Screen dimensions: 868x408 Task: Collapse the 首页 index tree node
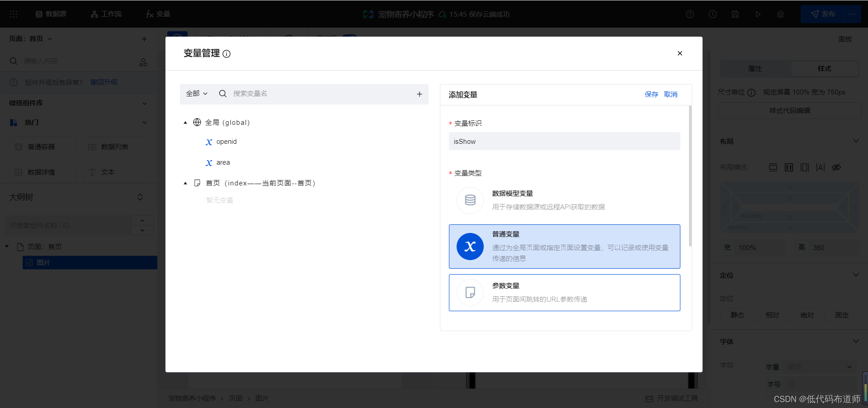pyautogui.click(x=185, y=183)
